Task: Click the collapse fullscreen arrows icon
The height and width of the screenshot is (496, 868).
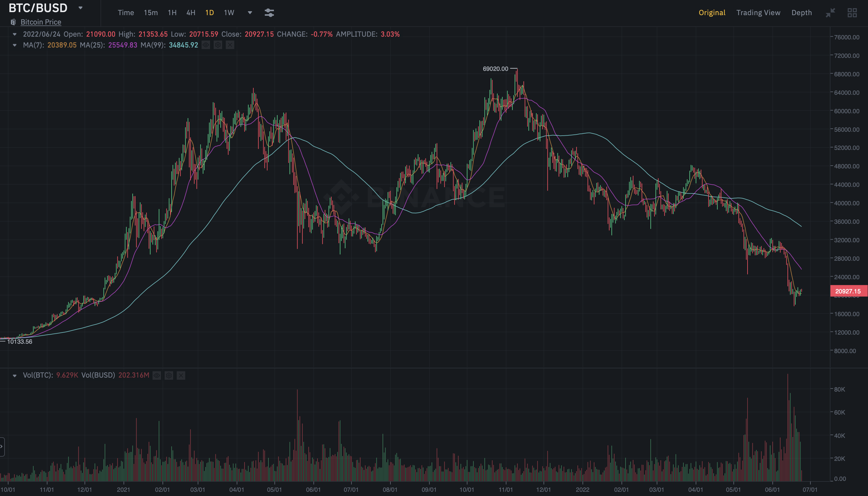Action: coord(830,13)
